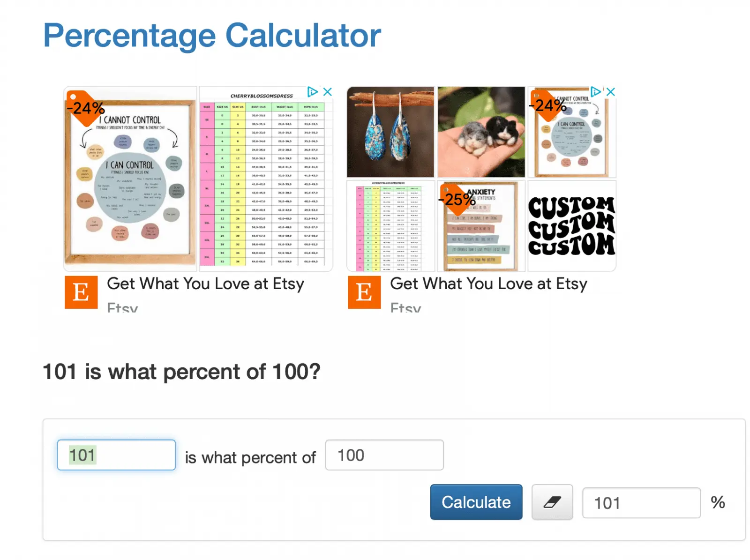Open the Anxiety statements poster thumbnail
Screen dimensions: 750x560
point(481,226)
